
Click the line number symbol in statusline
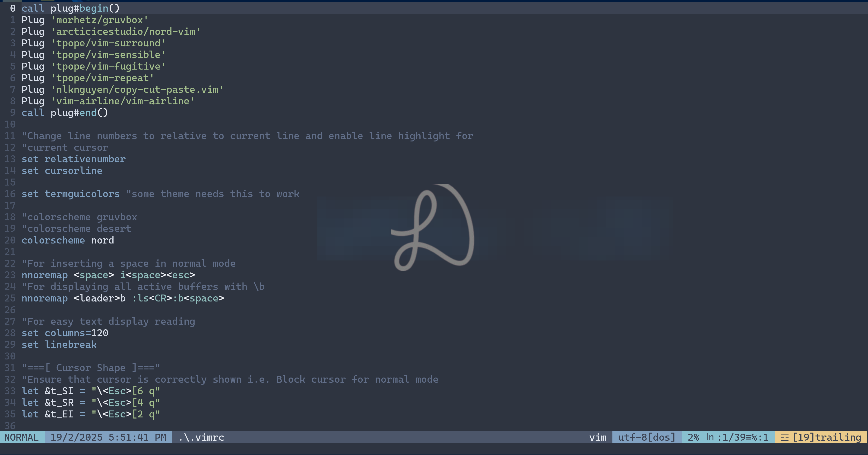pos(710,437)
